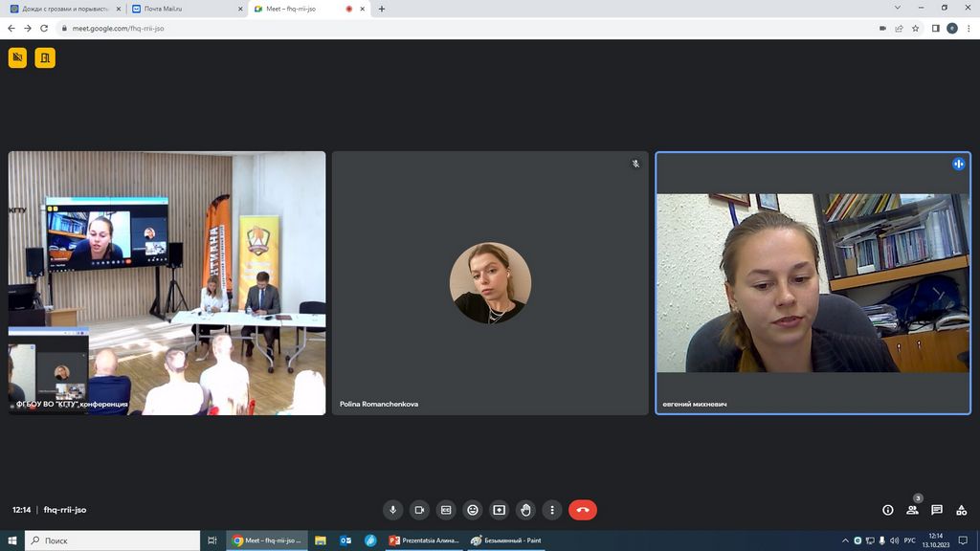This screenshot has height=551, width=980.
Task: Turn off the camera in Meet
Action: click(419, 510)
